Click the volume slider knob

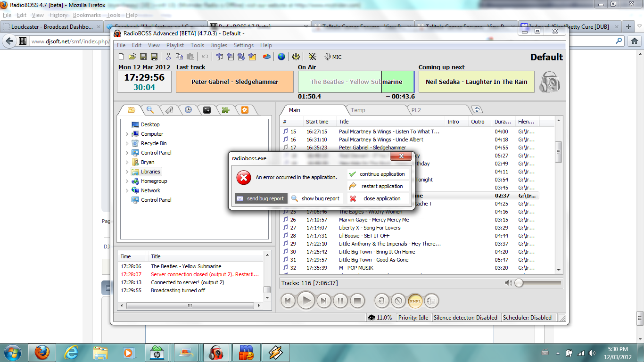(519, 283)
